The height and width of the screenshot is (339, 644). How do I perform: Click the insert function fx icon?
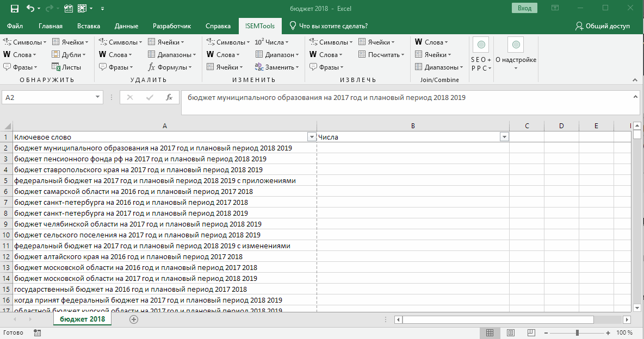pyautogui.click(x=169, y=97)
